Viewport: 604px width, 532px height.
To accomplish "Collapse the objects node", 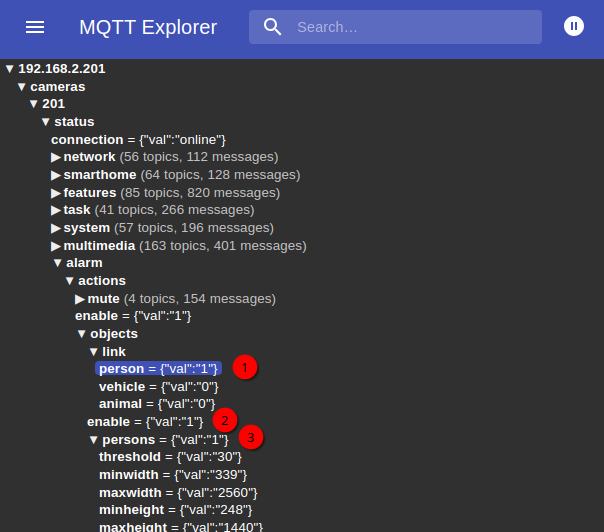I will coord(81,334).
